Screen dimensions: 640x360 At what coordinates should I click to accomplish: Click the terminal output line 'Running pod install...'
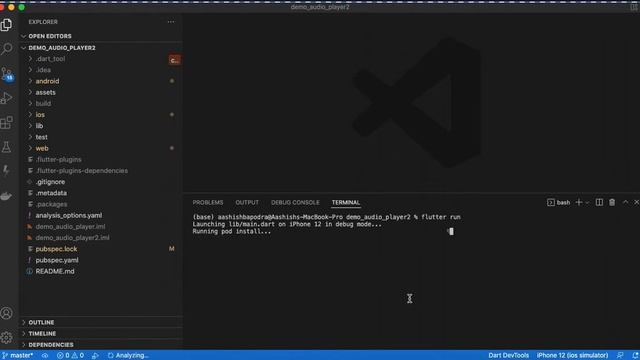pyautogui.click(x=231, y=231)
